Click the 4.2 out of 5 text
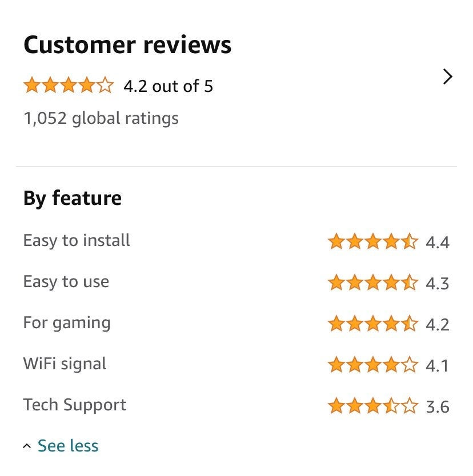Screen dimensions: 473x476 169,86
